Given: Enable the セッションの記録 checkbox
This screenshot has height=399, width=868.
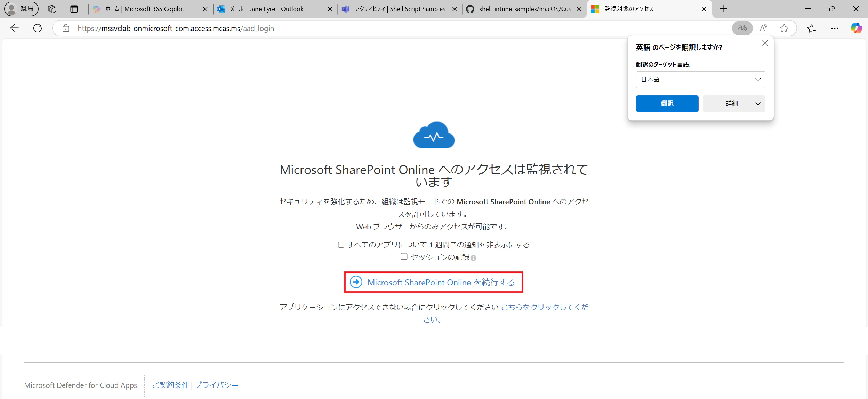Looking at the screenshot, I should pos(404,256).
